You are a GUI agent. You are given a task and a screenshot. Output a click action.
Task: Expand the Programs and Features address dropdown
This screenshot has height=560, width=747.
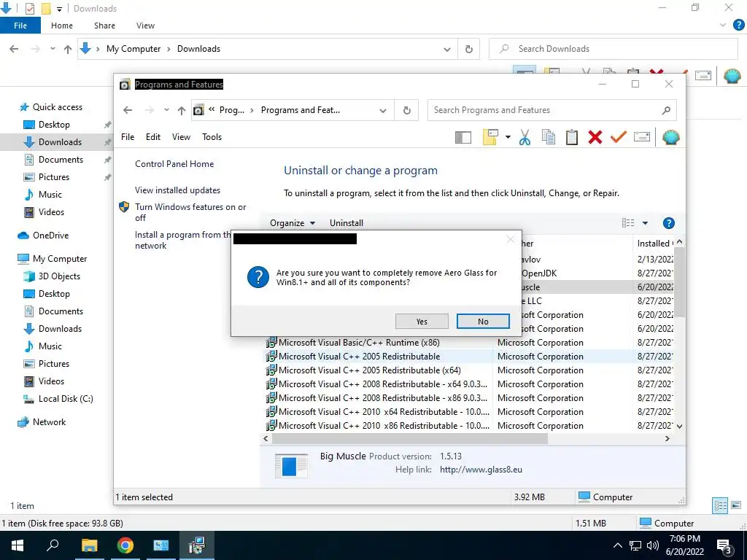coord(382,111)
